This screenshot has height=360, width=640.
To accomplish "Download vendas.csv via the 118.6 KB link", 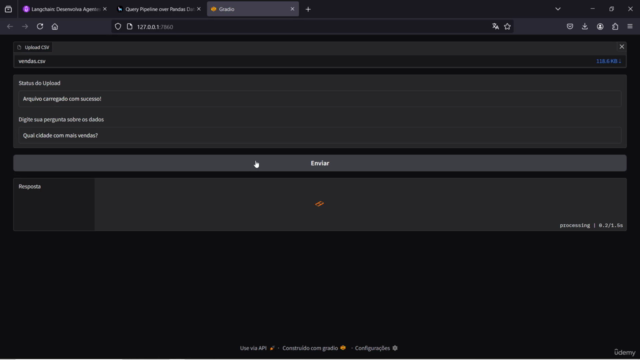I will click(x=609, y=61).
